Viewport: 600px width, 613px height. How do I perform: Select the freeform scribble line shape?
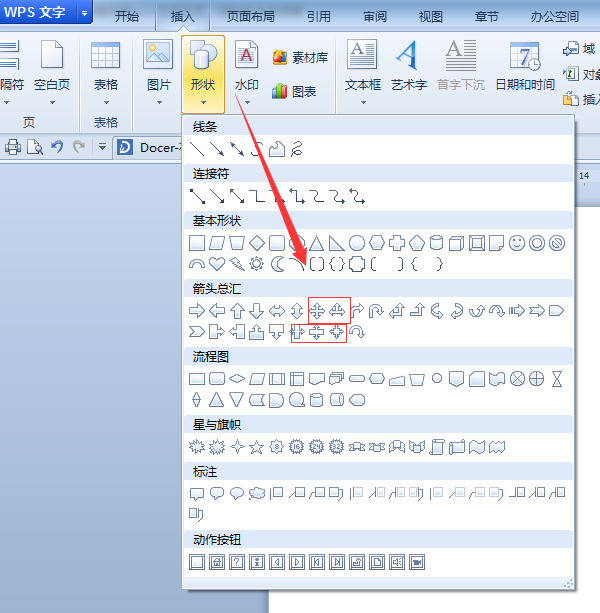[x=297, y=149]
